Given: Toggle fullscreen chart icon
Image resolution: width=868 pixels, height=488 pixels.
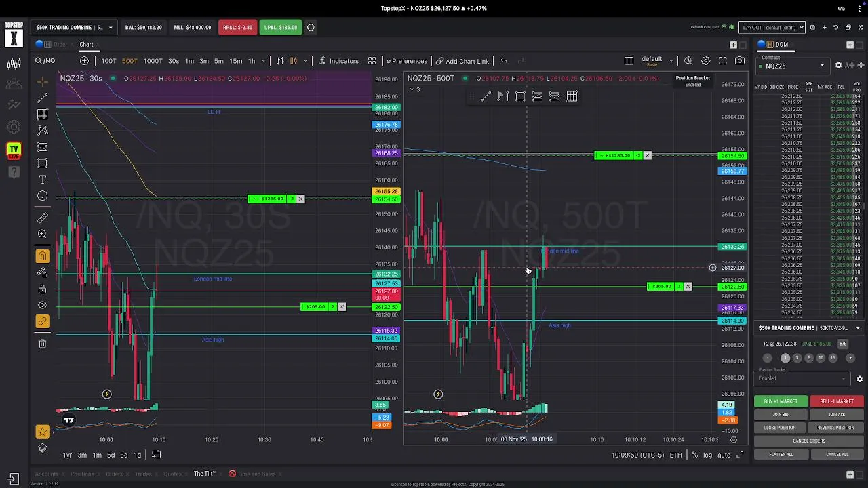Looking at the screenshot, I should click(723, 61).
